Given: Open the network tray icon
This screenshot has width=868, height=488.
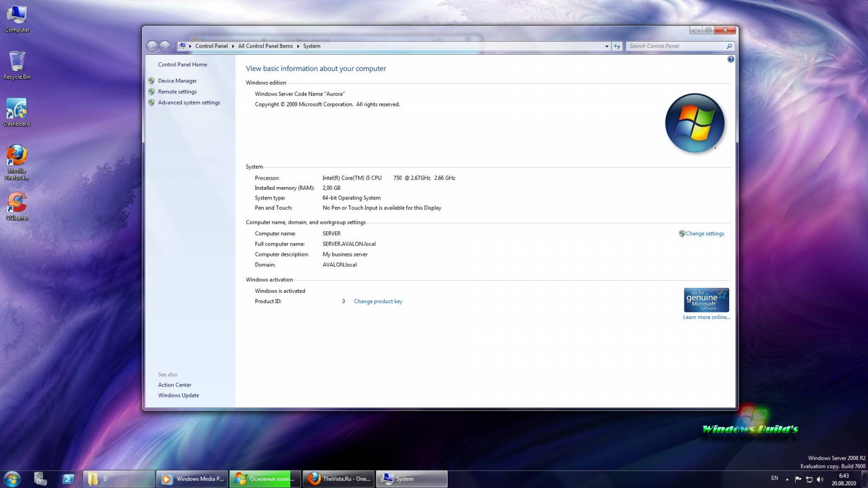Looking at the screenshot, I should [x=809, y=479].
